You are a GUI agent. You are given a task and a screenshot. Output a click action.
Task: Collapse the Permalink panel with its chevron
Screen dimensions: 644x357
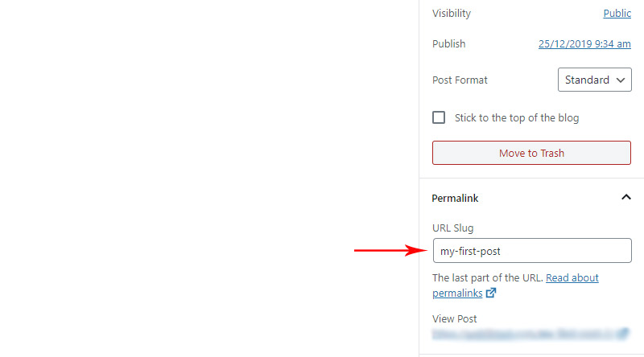point(626,197)
